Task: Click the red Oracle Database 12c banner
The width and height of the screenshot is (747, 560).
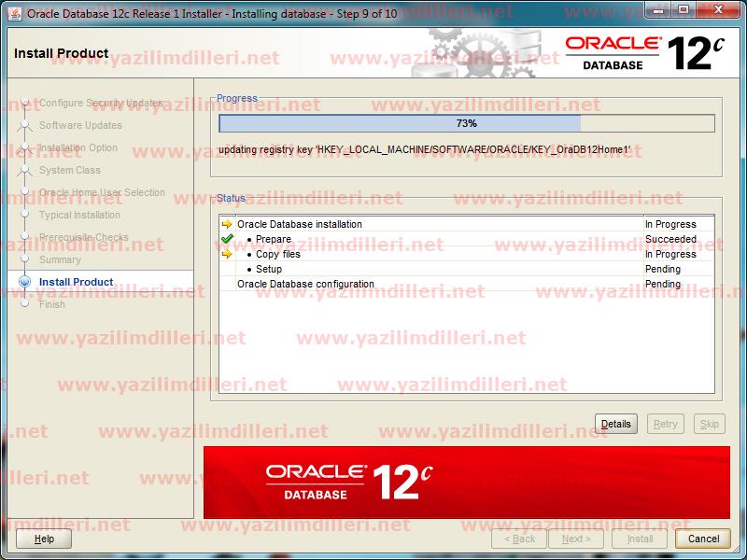Action: tap(466, 482)
